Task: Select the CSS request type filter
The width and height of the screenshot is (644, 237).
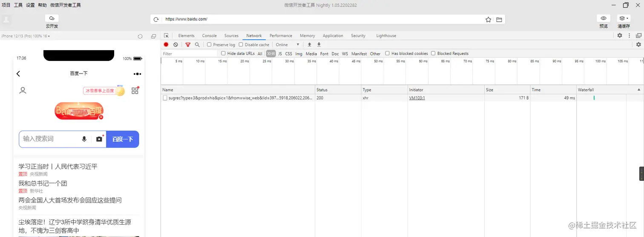Action: 289,54
